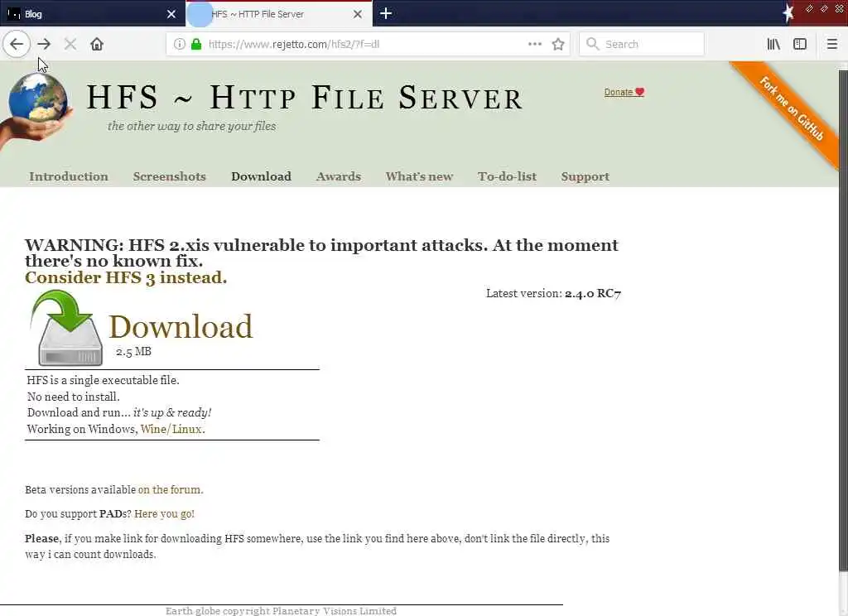848x616 pixels.
Task: Click the Donate link
Action: [x=624, y=92]
